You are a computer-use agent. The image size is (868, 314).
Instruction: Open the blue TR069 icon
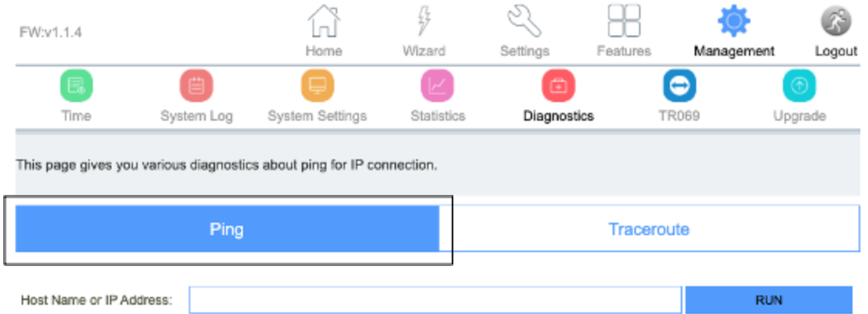pos(679,86)
